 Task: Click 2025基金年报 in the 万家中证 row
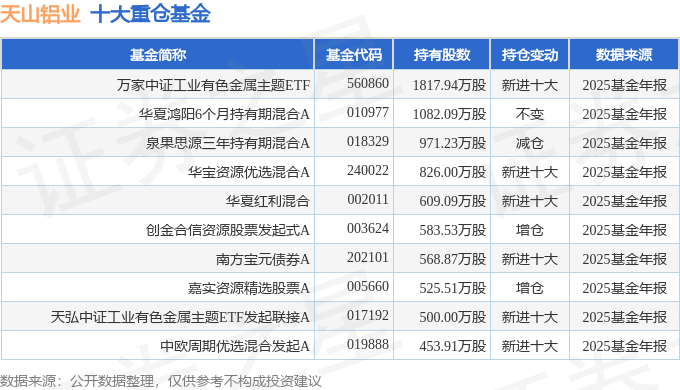[624, 85]
